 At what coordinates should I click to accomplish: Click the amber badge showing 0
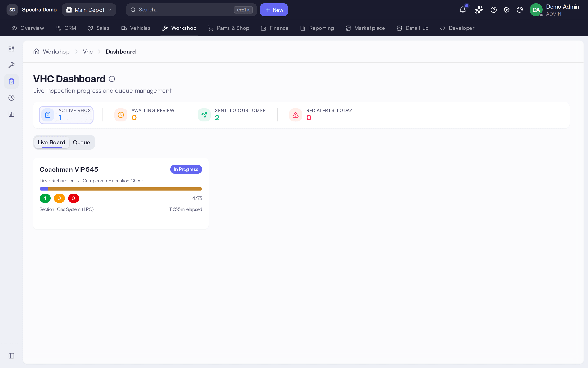point(59,198)
